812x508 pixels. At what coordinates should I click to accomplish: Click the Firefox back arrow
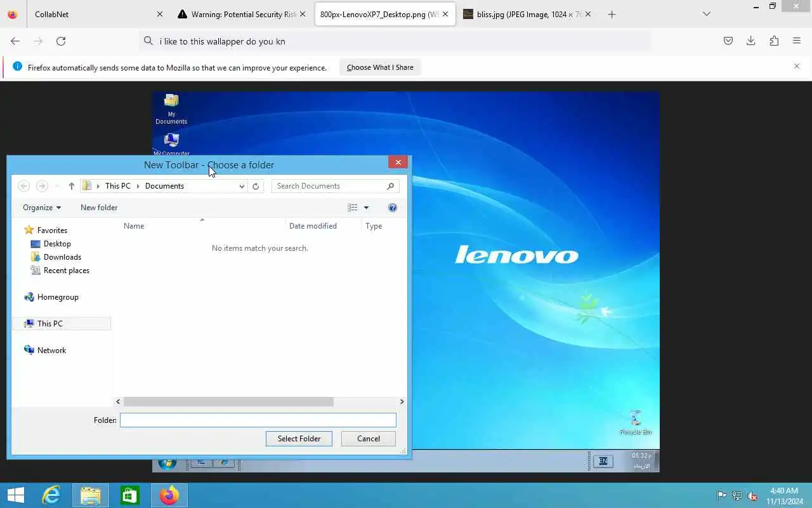(15, 41)
